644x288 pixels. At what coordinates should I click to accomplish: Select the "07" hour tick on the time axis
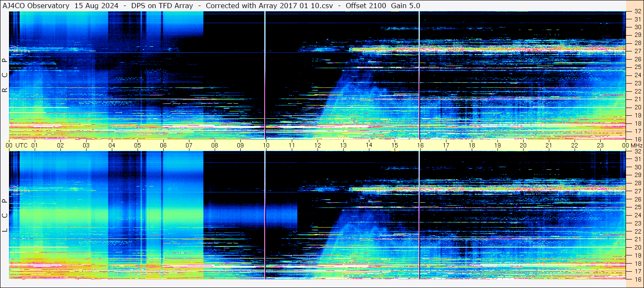tap(189, 145)
